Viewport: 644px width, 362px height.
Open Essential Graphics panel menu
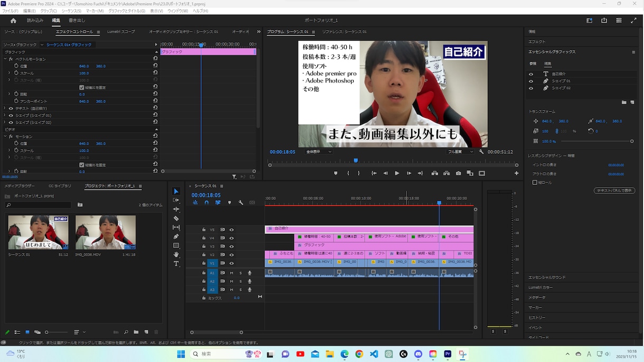coord(633,52)
